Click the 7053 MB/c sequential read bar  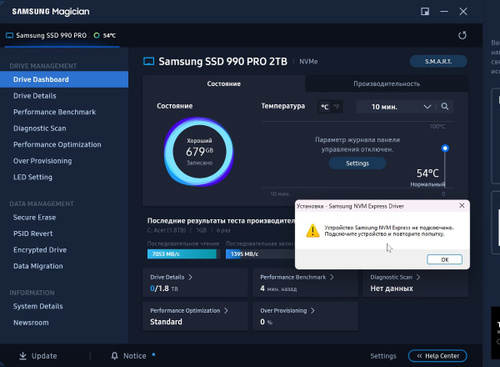point(182,254)
